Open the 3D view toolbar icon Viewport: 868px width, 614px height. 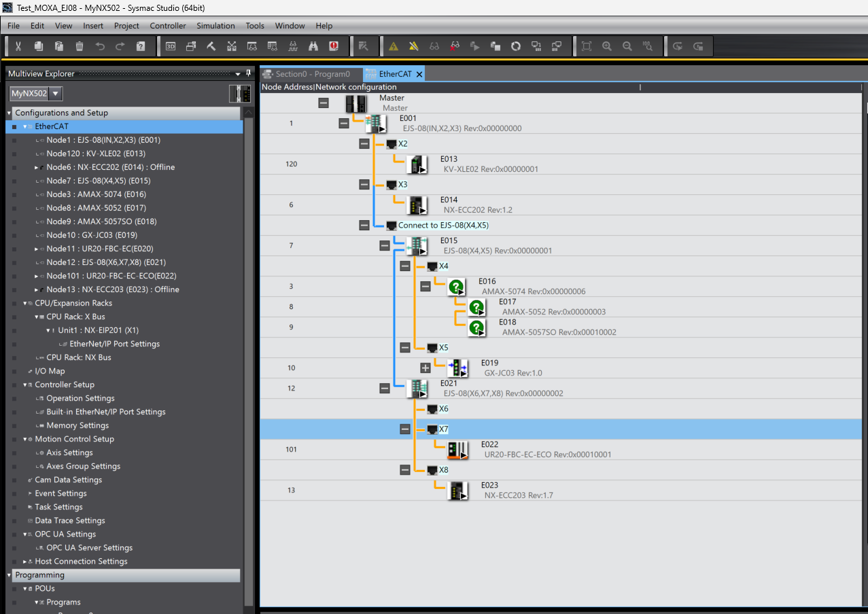171,46
